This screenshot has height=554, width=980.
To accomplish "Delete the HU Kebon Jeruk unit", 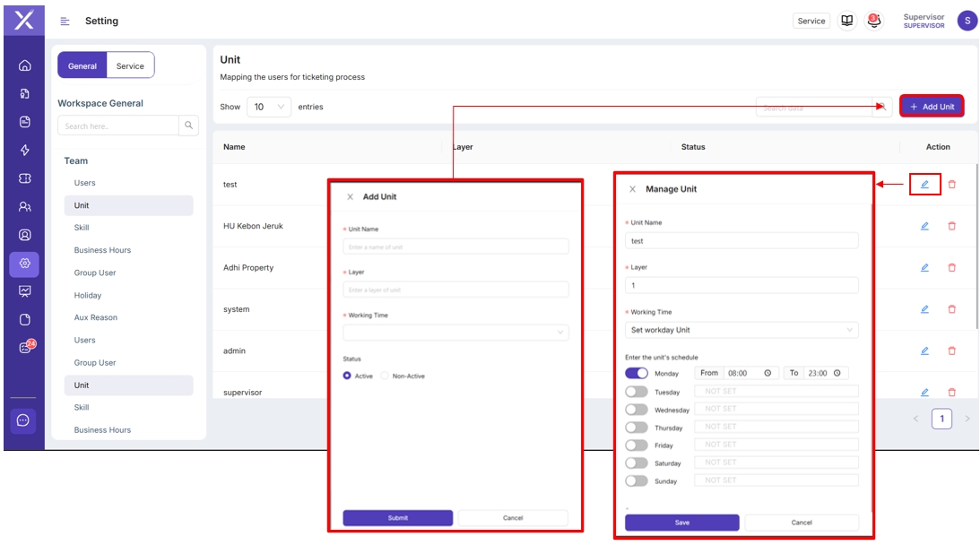I will pyautogui.click(x=951, y=227).
